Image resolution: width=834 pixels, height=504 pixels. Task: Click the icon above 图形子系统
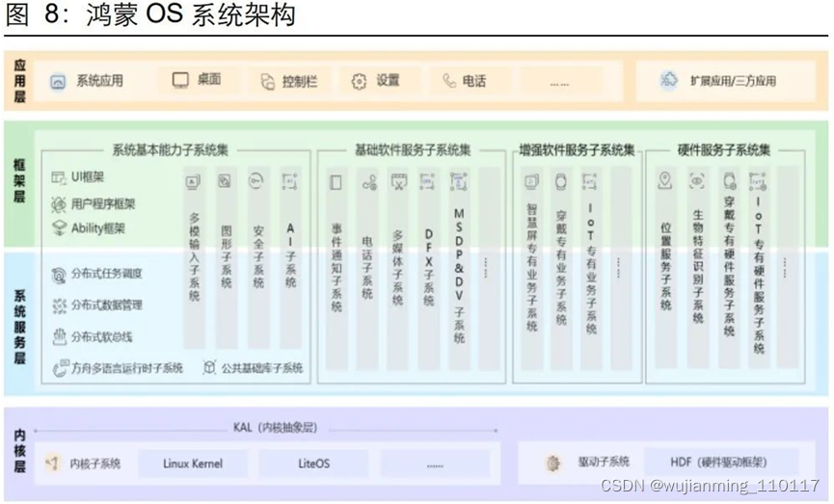coord(225,181)
